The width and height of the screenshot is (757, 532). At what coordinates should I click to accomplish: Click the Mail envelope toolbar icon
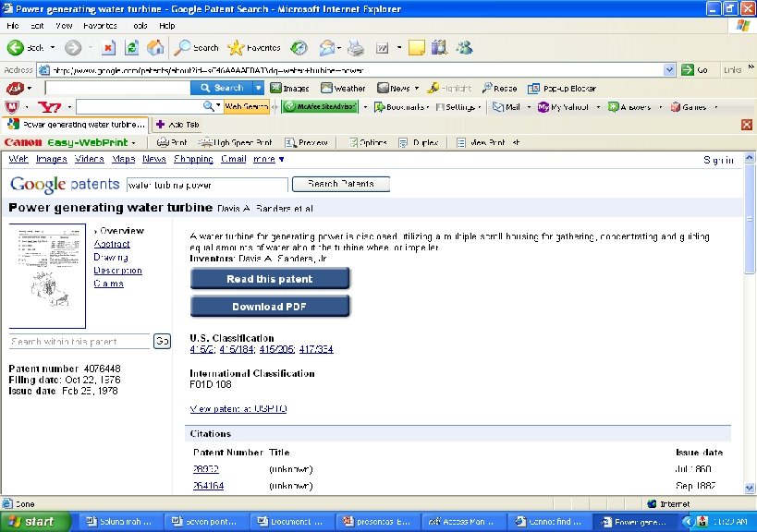327,47
